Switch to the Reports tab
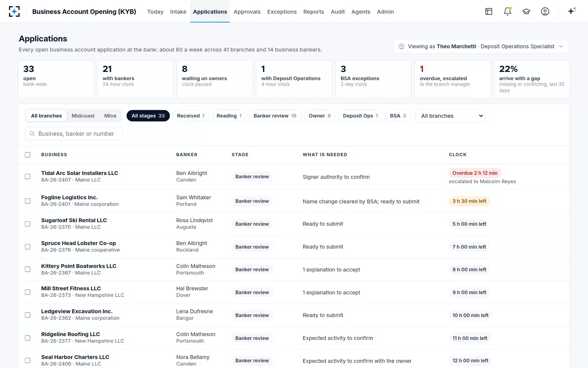 314,11
